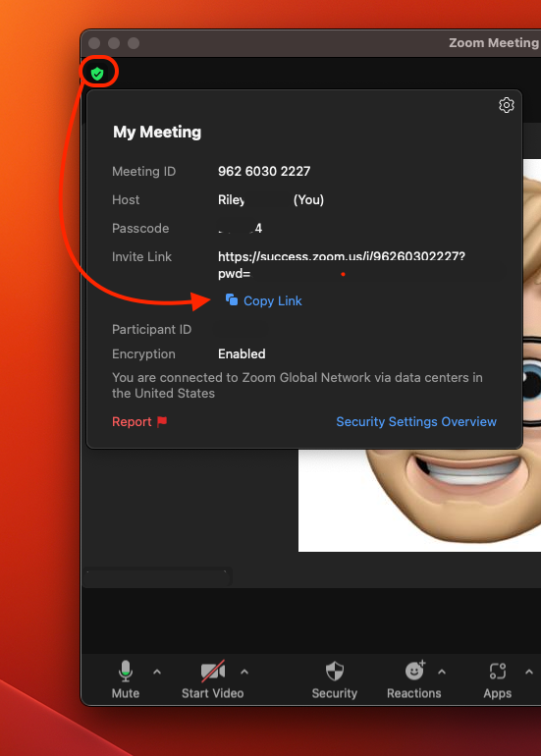Image resolution: width=541 pixels, height=756 pixels.
Task: Click the data centers connection message
Action: click(x=298, y=385)
